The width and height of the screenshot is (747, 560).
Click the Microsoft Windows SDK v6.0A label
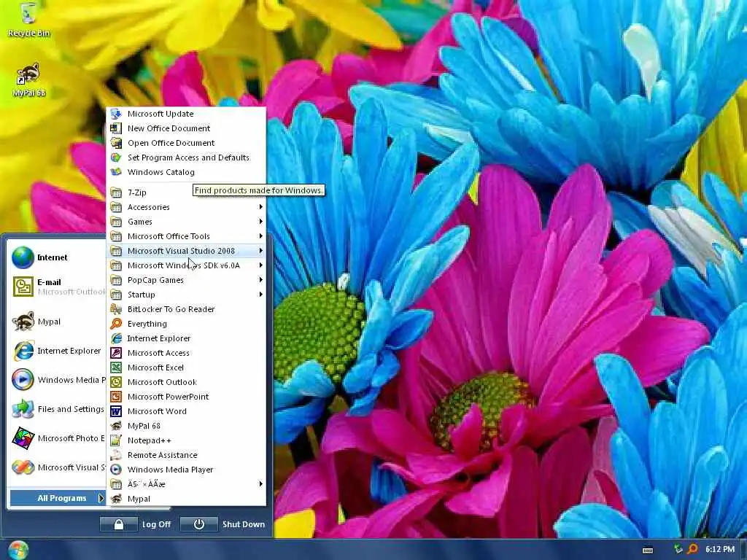pyautogui.click(x=183, y=265)
